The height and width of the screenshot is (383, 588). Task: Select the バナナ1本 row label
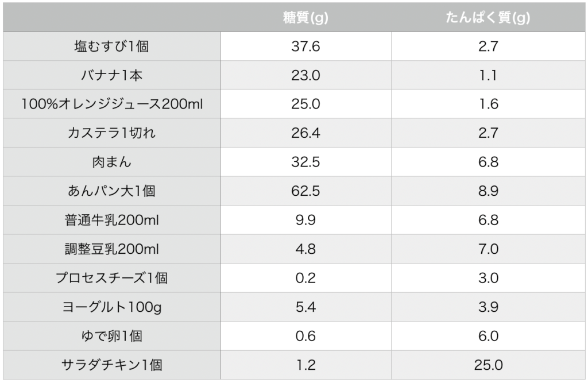pos(112,75)
